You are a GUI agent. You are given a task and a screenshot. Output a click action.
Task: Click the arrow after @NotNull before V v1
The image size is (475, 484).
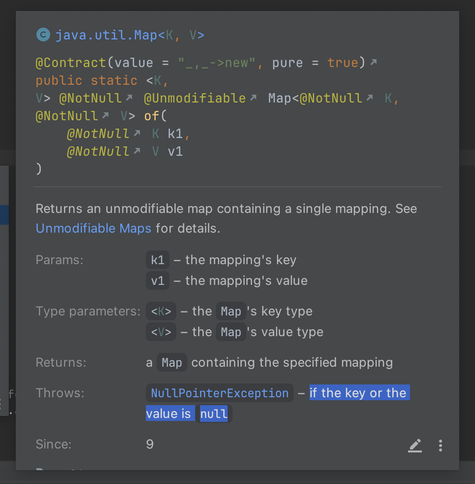point(137,151)
